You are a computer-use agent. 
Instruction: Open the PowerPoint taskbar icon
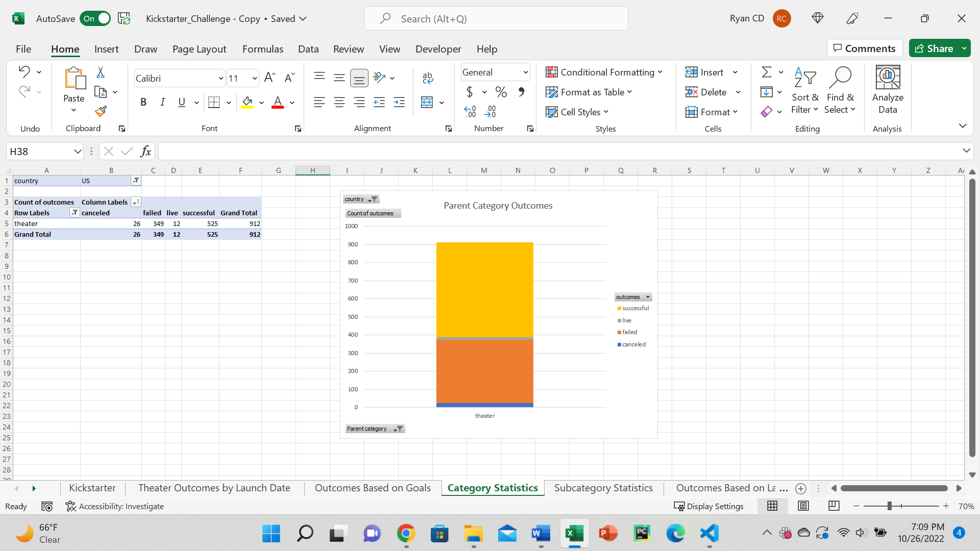point(607,534)
